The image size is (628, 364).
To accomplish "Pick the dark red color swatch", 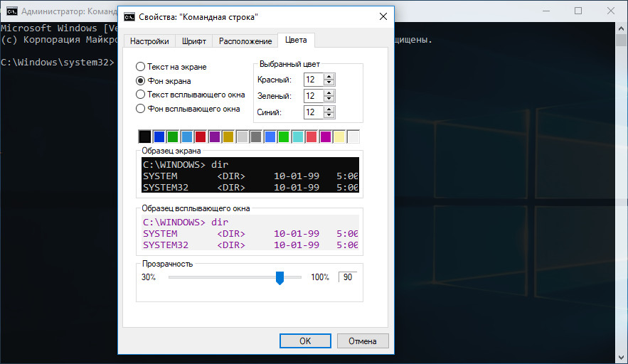I will click(x=201, y=136).
